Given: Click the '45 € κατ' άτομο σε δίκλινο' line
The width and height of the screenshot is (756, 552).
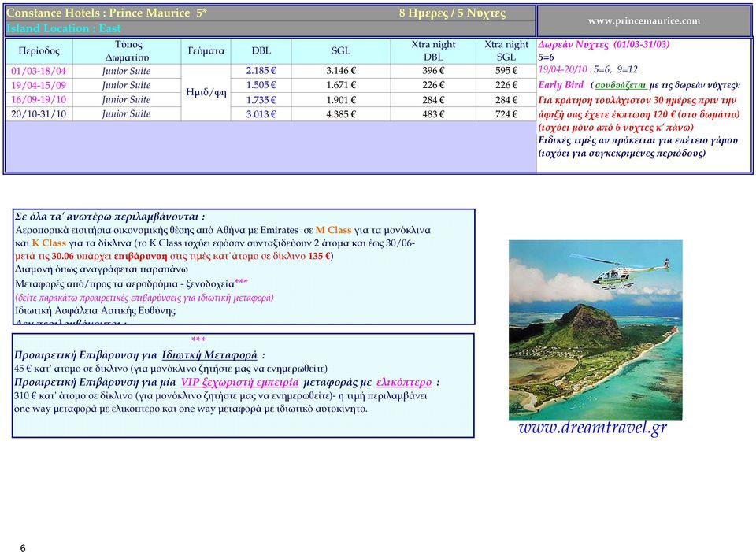Looking at the screenshot, I should pos(171,369).
